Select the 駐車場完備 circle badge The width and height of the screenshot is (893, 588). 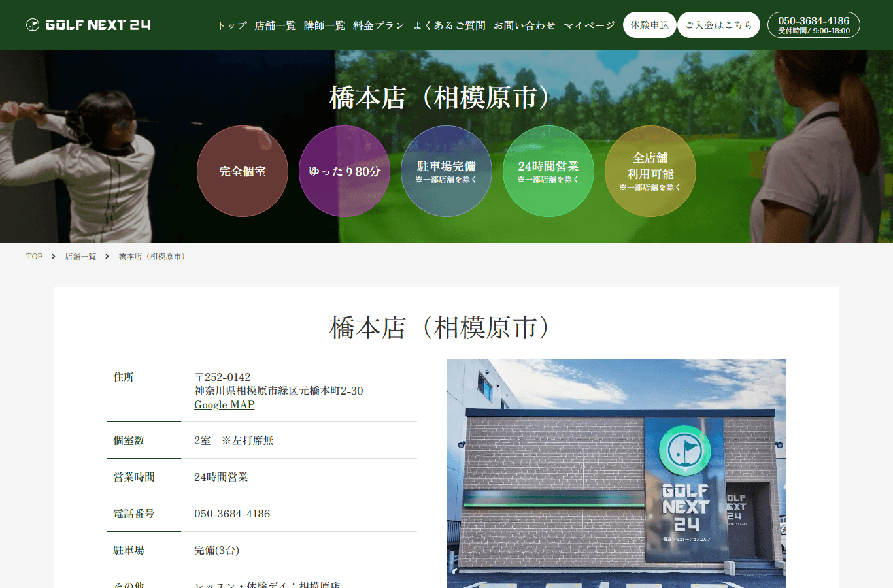[446, 171]
